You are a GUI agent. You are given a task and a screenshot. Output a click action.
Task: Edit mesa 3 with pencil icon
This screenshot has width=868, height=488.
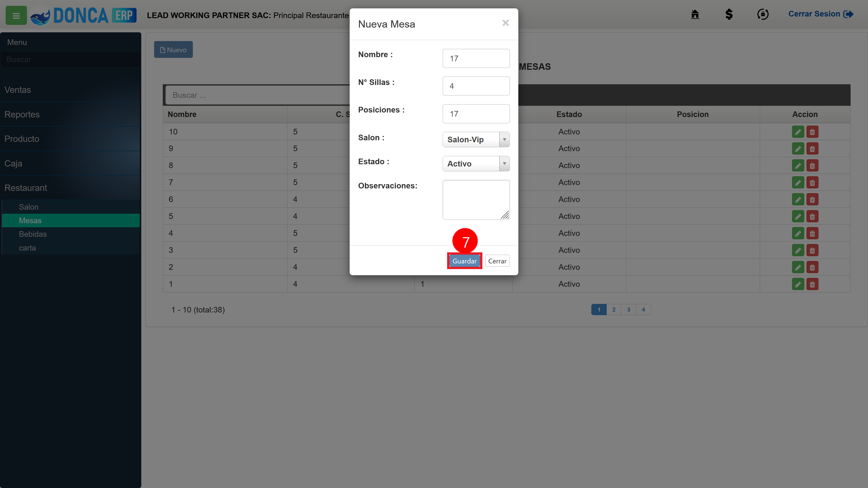tap(797, 250)
